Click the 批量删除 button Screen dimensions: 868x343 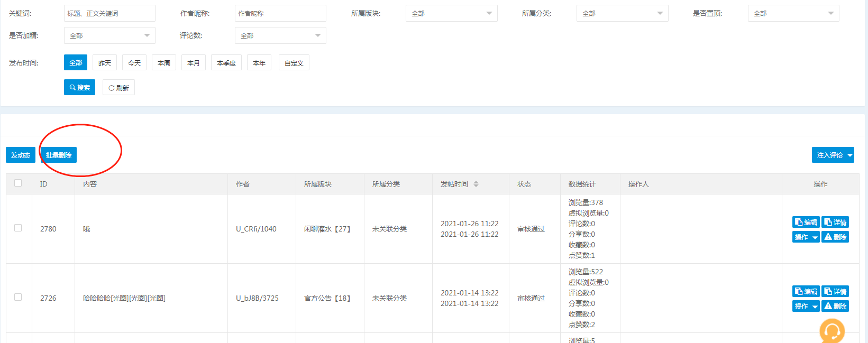pos(59,155)
